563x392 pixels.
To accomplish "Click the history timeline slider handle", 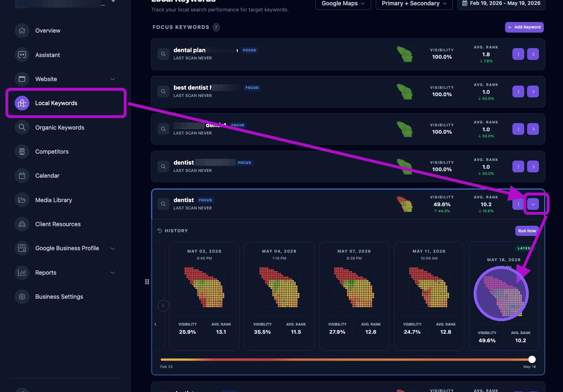I will 532,359.
